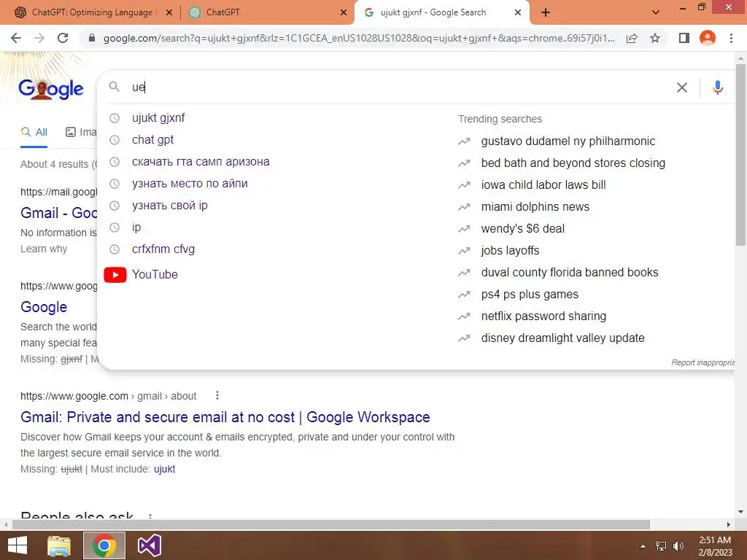
Task: Open a new tab with plus
Action: coord(546,13)
